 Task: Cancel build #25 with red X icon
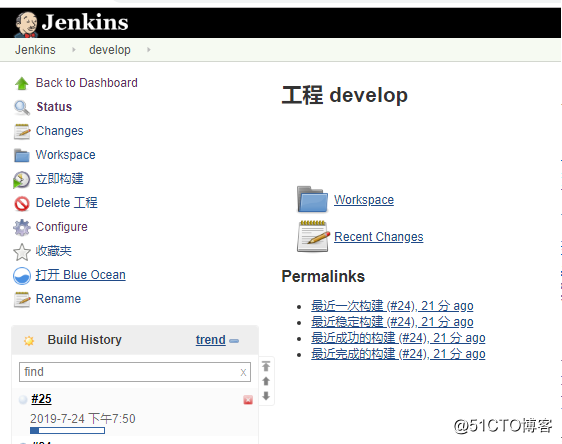(248, 400)
